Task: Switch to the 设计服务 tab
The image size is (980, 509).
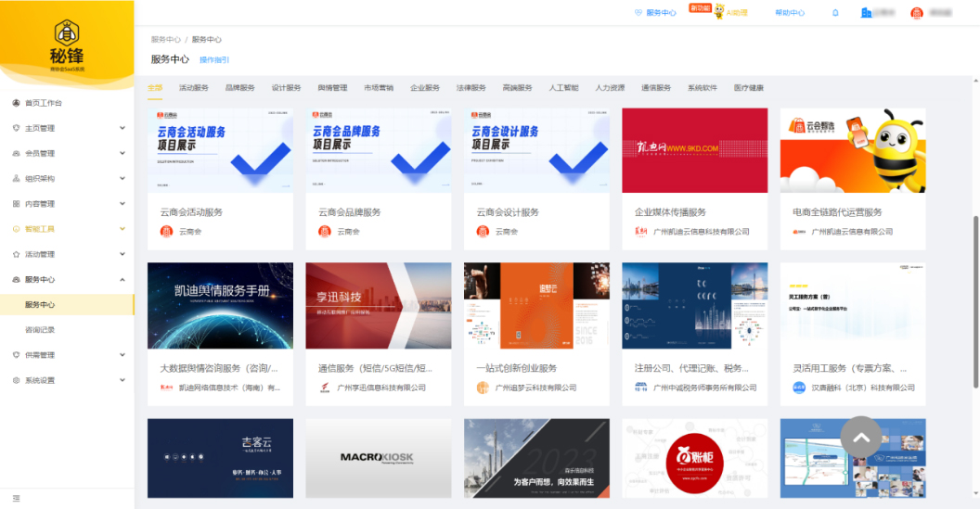Action: 286,88
